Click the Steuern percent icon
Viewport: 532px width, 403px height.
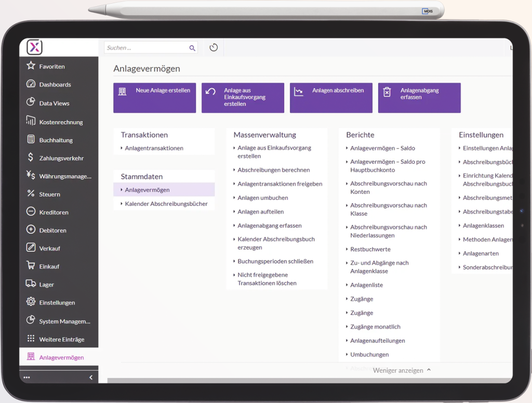tap(31, 194)
